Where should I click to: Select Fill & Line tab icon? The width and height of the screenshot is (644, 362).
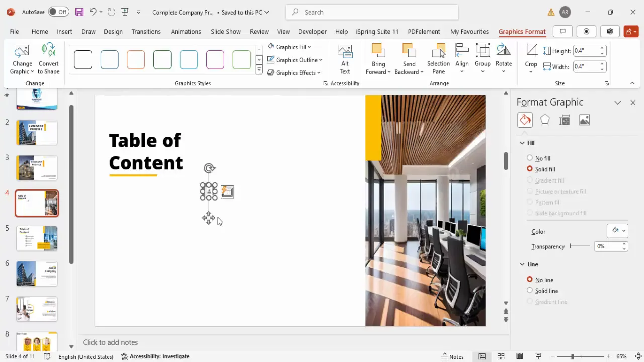point(525,120)
